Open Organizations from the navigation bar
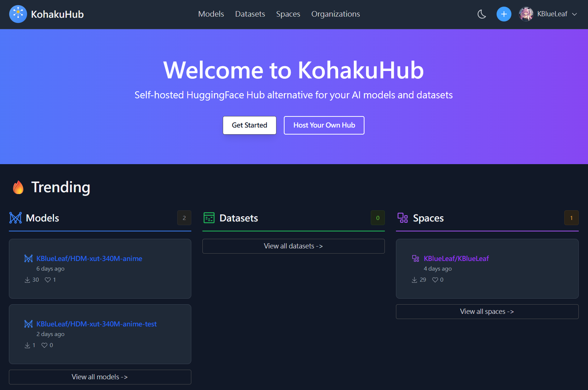Viewport: 588px width, 390px height. (335, 14)
